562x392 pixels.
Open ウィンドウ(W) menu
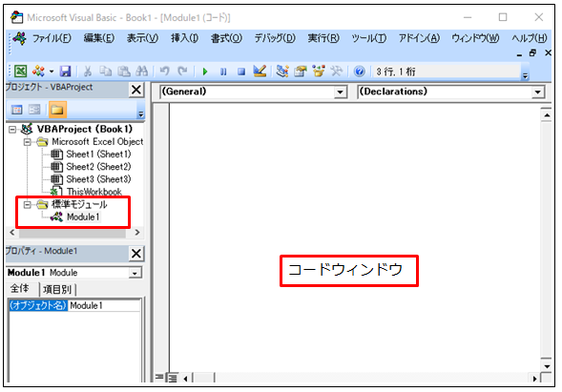pyautogui.click(x=475, y=38)
